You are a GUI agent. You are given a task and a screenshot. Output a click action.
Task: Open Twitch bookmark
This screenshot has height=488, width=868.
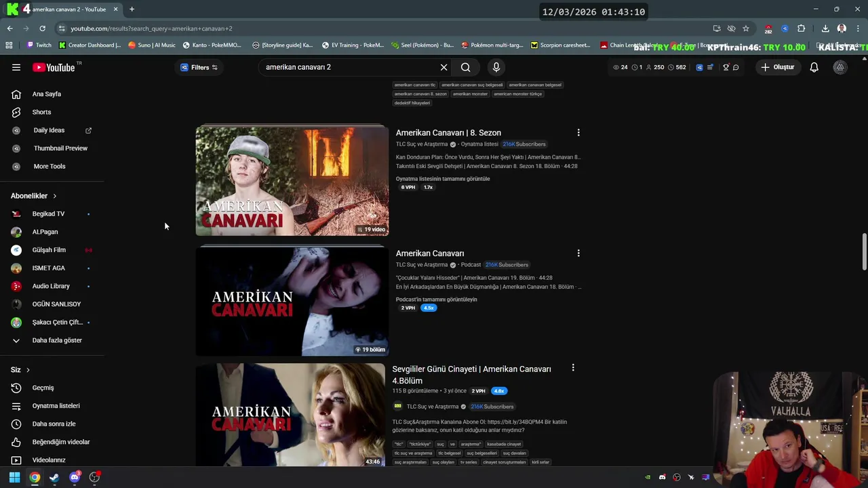pyautogui.click(x=39, y=45)
